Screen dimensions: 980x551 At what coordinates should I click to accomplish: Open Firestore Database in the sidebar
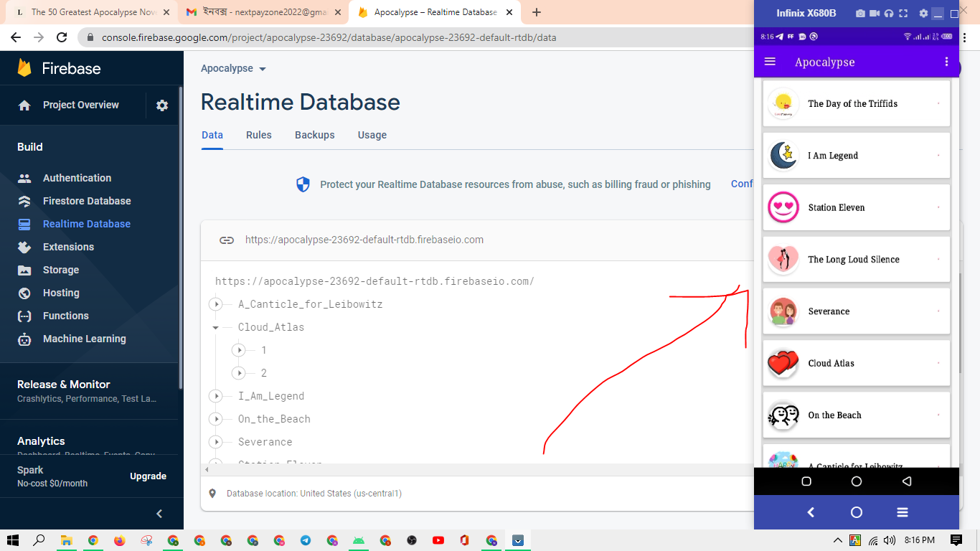click(x=87, y=201)
